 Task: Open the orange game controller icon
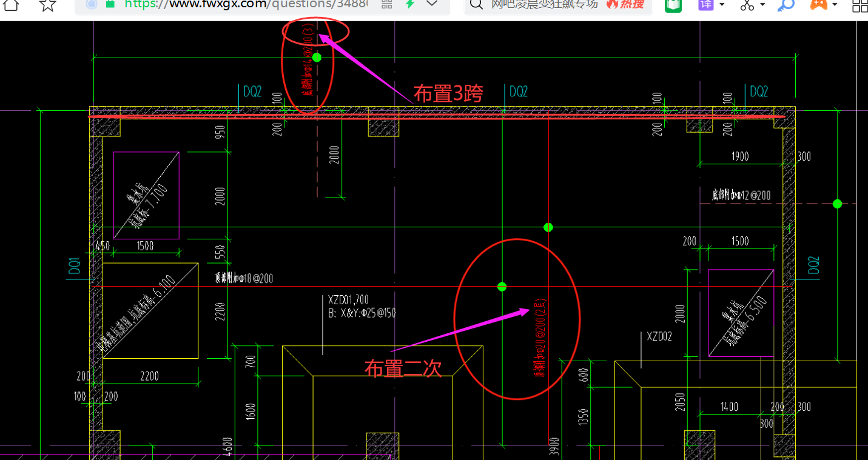(819, 5)
